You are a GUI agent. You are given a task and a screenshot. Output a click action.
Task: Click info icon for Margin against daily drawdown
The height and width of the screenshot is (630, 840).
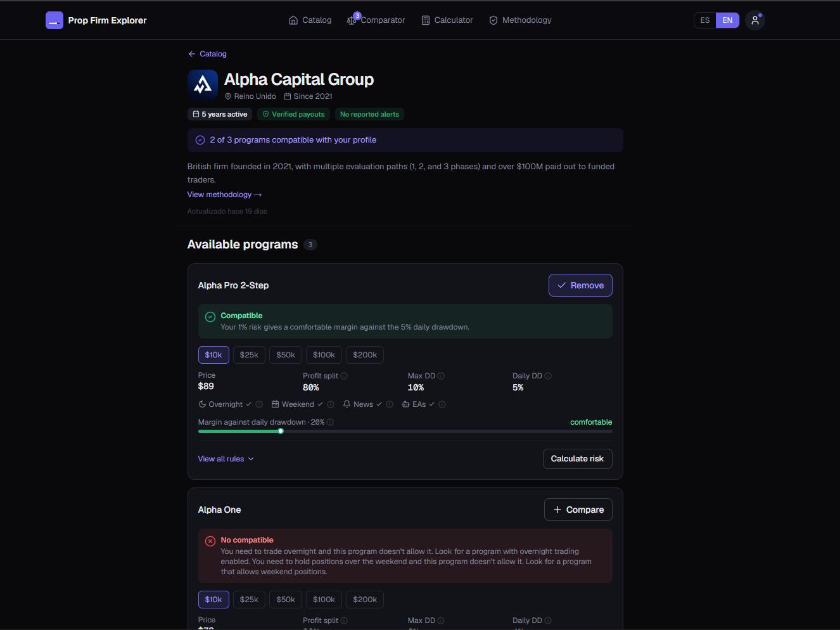coord(330,422)
